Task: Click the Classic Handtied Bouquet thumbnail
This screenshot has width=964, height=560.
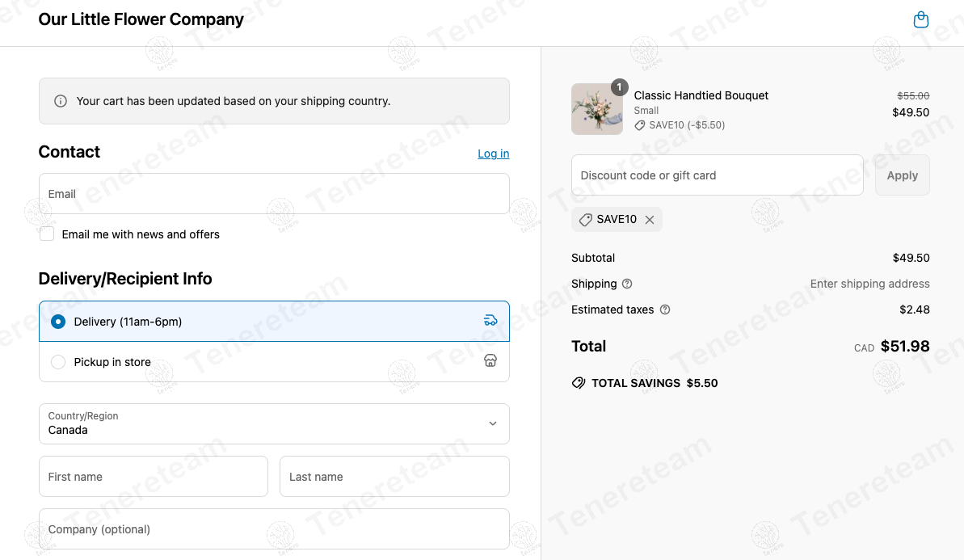Action: (596, 109)
